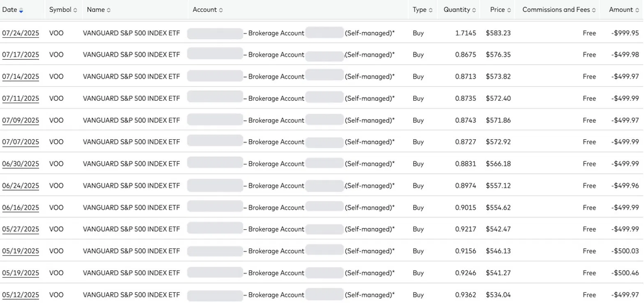This screenshot has height=303, width=644.
Task: Open 05/19/2025 date link for -$500.03 trade
Action: pos(21,251)
